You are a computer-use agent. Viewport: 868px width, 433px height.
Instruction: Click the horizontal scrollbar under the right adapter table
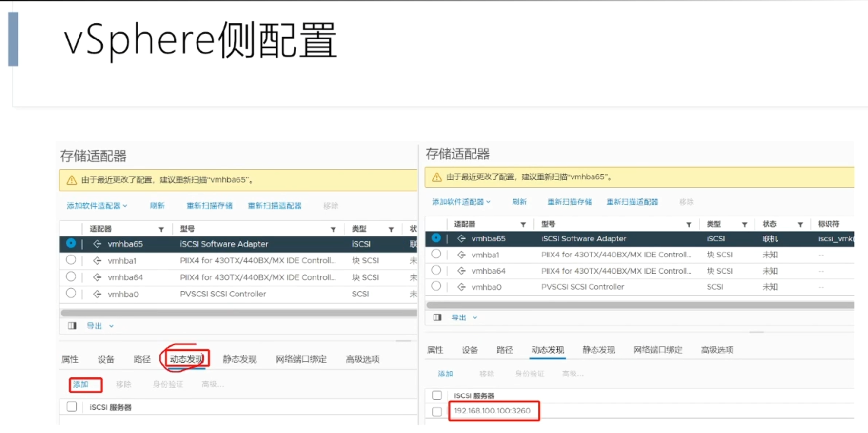tap(640, 305)
